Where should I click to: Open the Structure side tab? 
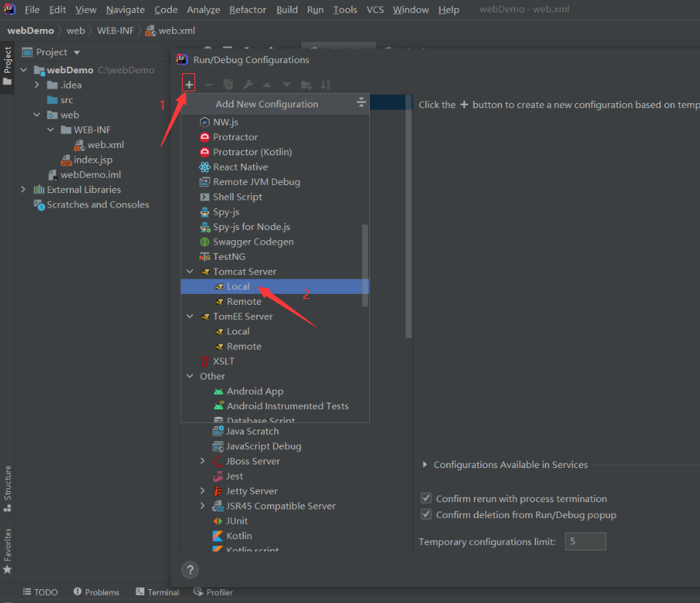pos(7,488)
